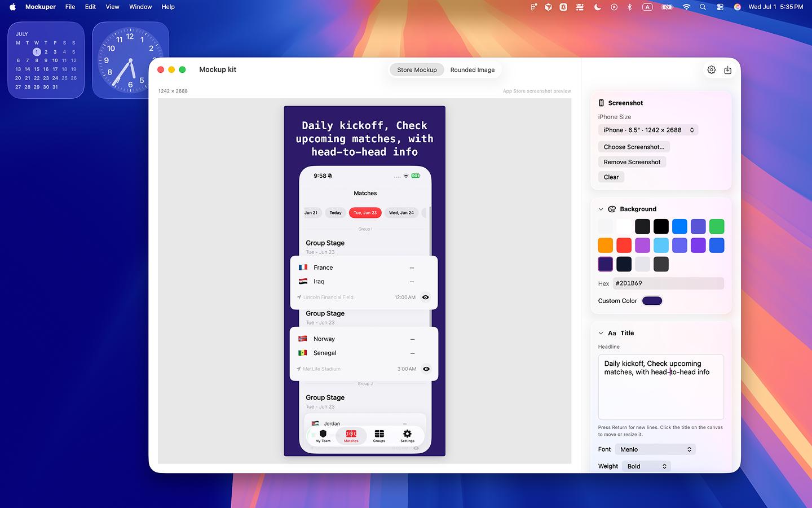Screen dimensions: 812x508
Task: Click the My Team shield tab icon
Action: point(323,434)
